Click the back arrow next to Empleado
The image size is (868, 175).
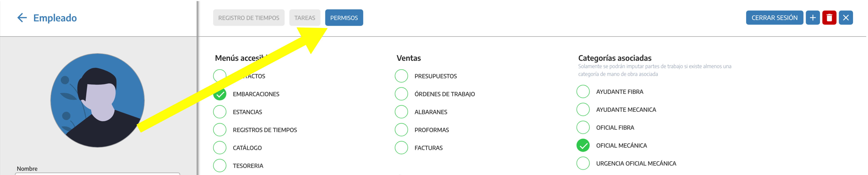coord(22,18)
